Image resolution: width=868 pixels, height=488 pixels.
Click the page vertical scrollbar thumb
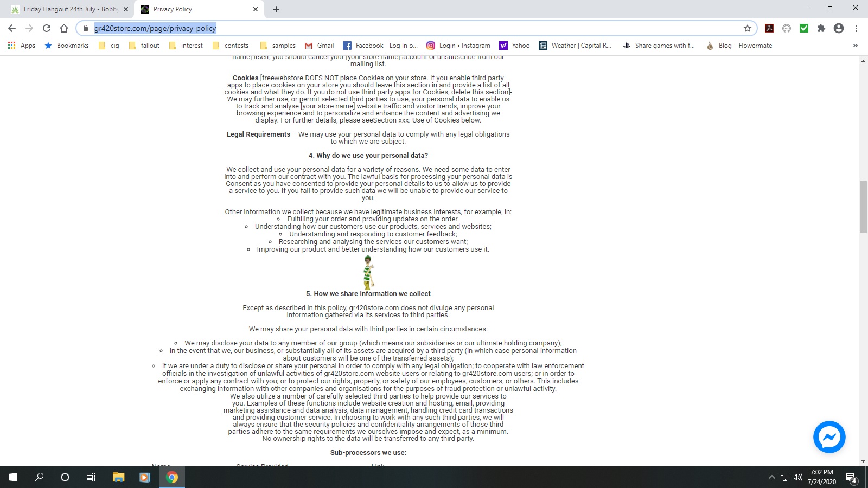coord(863,207)
